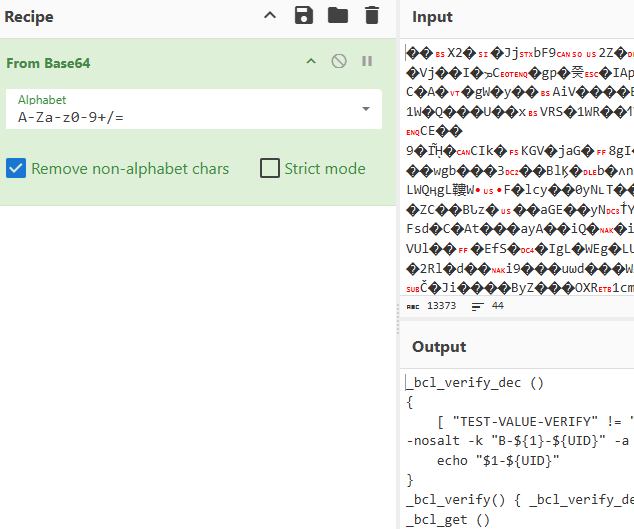
Task: Open the Alphabet dropdown arrow
Action: (x=365, y=108)
